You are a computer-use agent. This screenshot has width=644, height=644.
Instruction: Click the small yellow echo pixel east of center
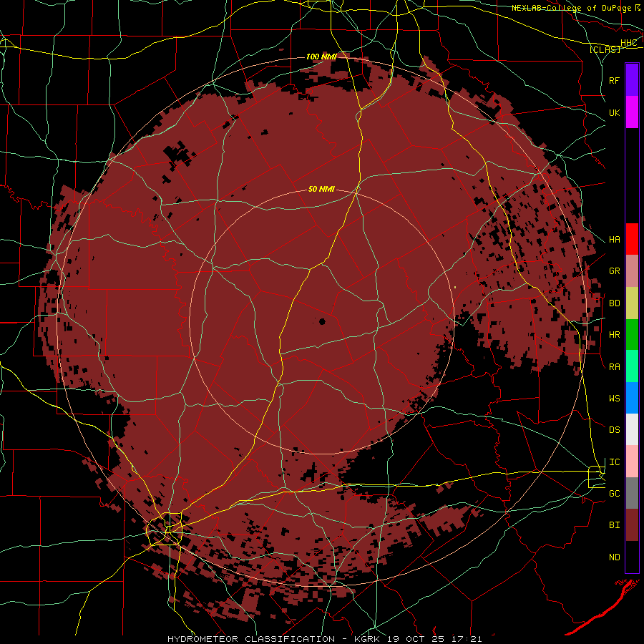455,287
